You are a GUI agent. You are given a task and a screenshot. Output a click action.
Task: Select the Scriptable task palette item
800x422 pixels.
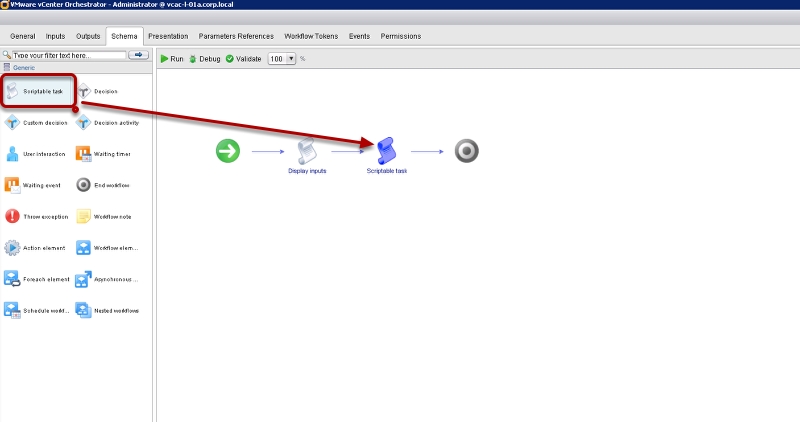pos(38,92)
